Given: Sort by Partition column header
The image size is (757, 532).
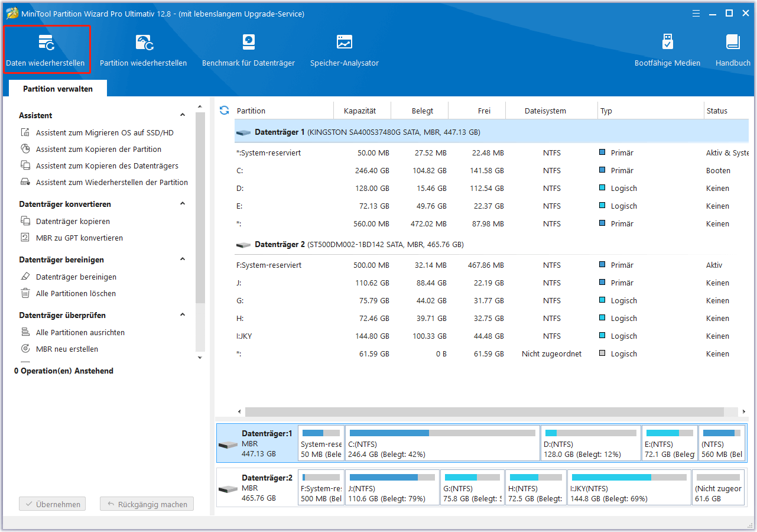Looking at the screenshot, I should pos(284,111).
